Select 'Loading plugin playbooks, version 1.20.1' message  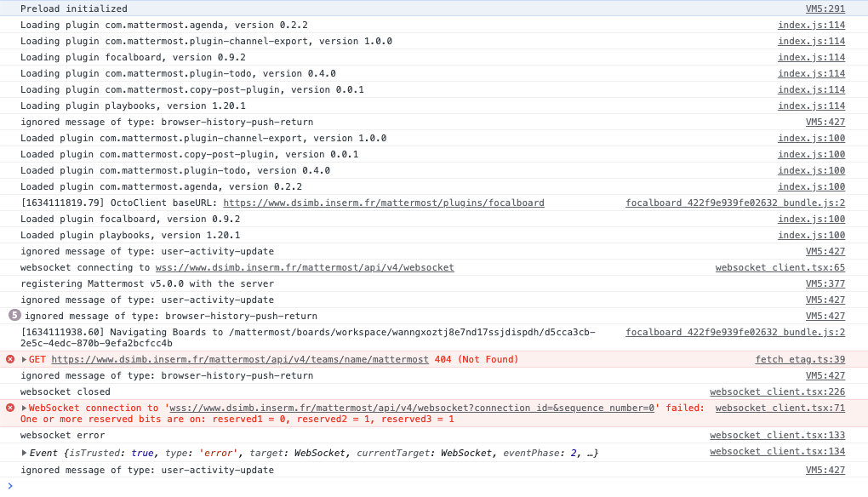click(x=133, y=106)
